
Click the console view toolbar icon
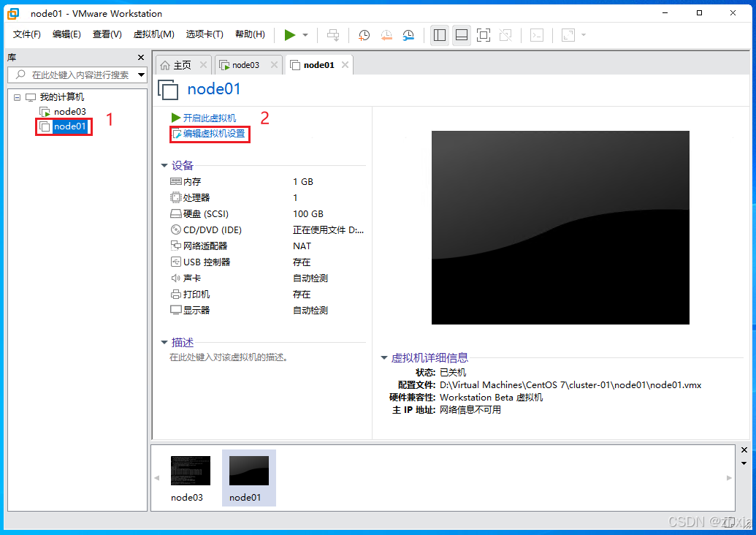pos(537,35)
